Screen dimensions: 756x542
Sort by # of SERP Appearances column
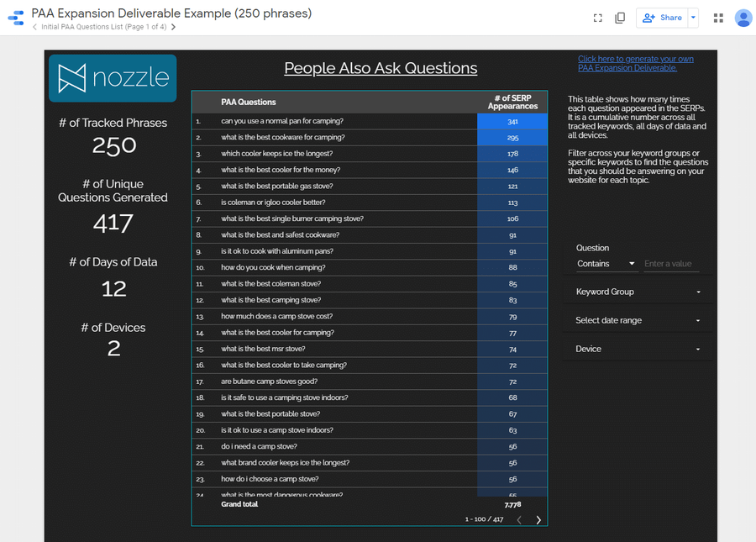point(512,102)
